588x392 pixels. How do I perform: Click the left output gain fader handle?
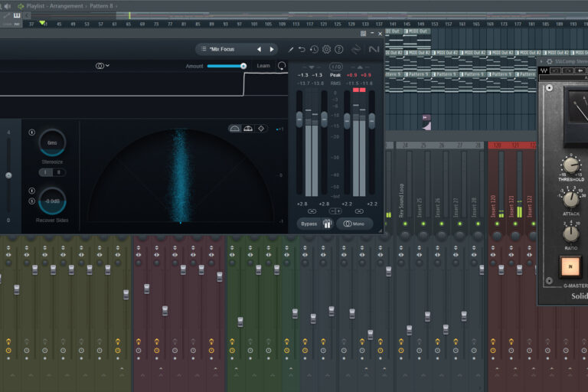tap(347, 121)
